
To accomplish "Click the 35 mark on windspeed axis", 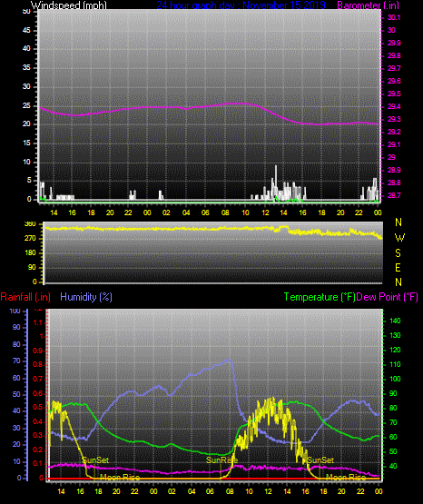I will pos(26,67).
